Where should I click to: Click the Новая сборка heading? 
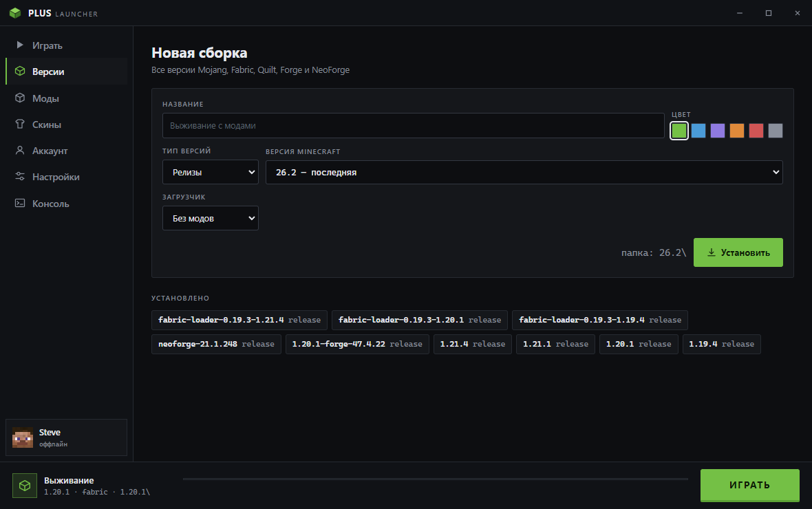(x=200, y=53)
